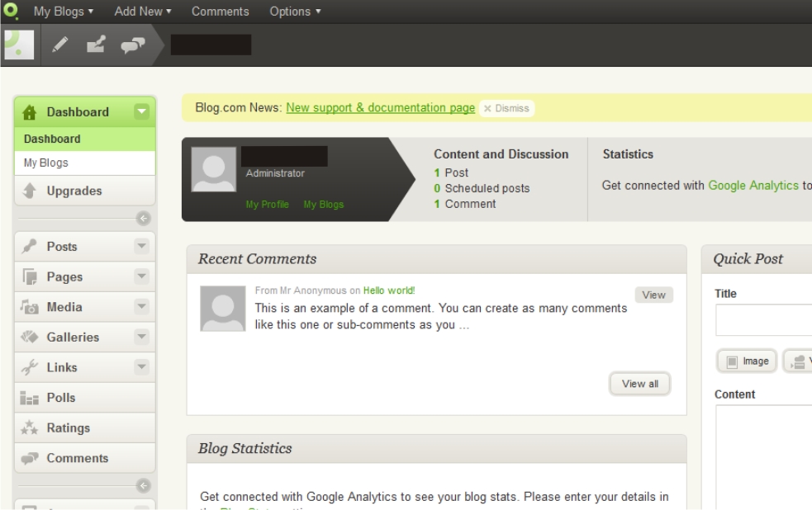812x510 pixels.
Task: Select the Dashboard submenu item
Action: (x=85, y=139)
